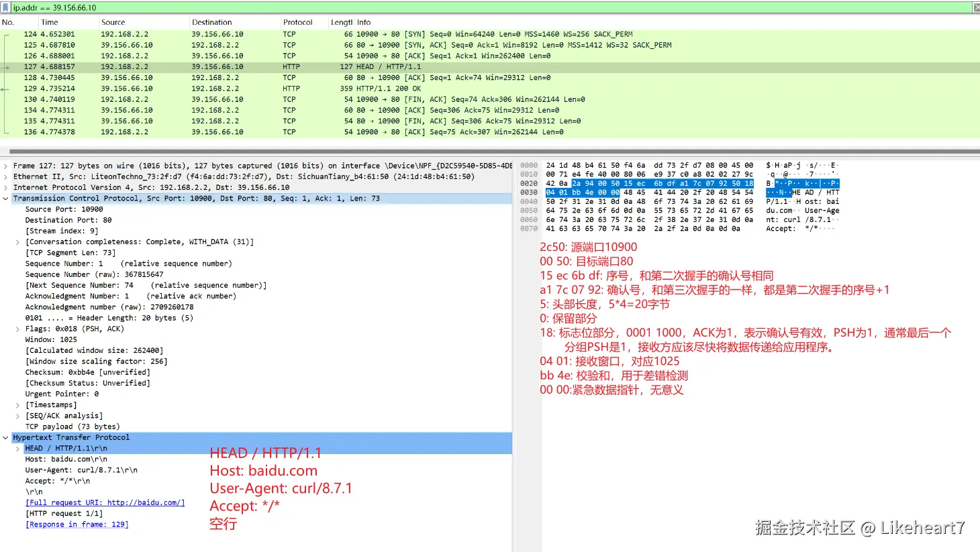Select the [Calculated window size: 262400] field
980x552 pixels.
[x=95, y=351]
